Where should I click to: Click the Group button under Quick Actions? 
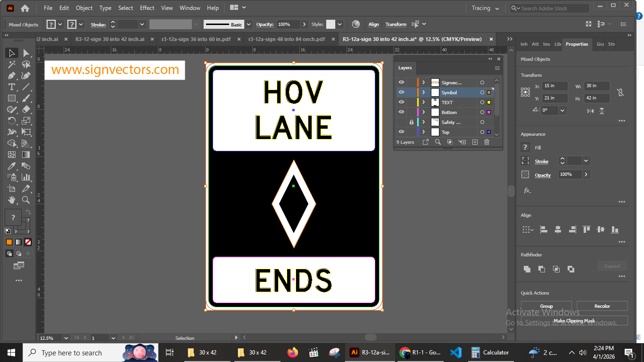click(x=546, y=306)
